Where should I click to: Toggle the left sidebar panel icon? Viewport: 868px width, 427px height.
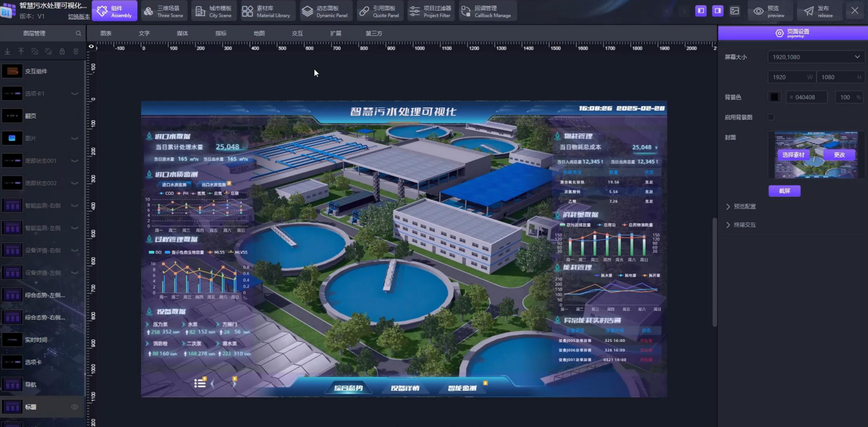(x=700, y=11)
